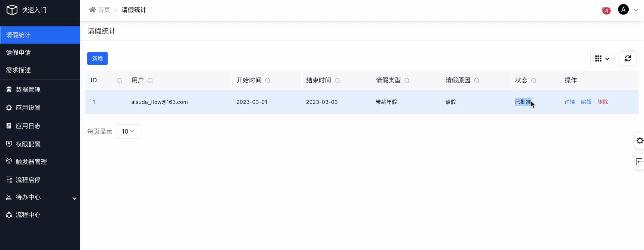Open the column display grid dropdown
Viewport: 644px width, 250px height.
coord(602,59)
